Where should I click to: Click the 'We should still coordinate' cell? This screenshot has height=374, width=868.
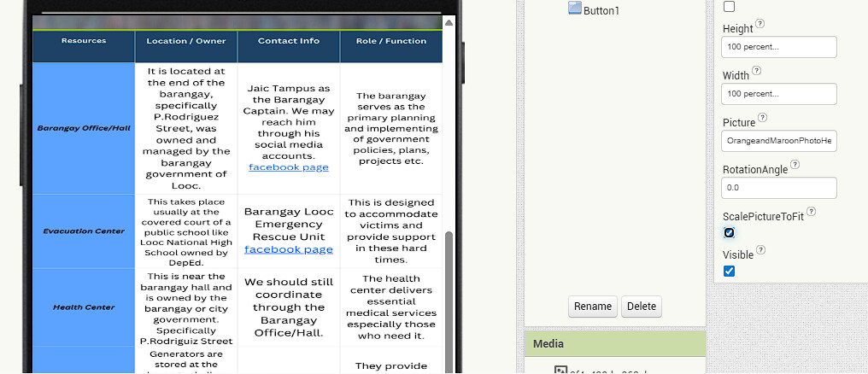tap(289, 307)
